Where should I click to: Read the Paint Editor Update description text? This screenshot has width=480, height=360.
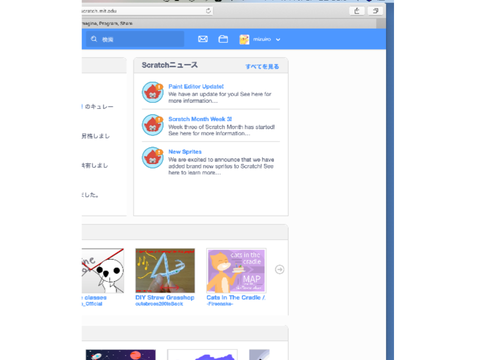click(x=220, y=97)
